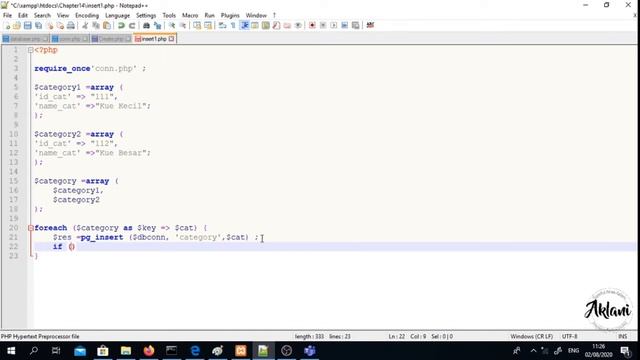Image resolution: width=640 pixels, height=360 pixels.
Task: Switch to the conn.php tab
Action: click(69, 39)
